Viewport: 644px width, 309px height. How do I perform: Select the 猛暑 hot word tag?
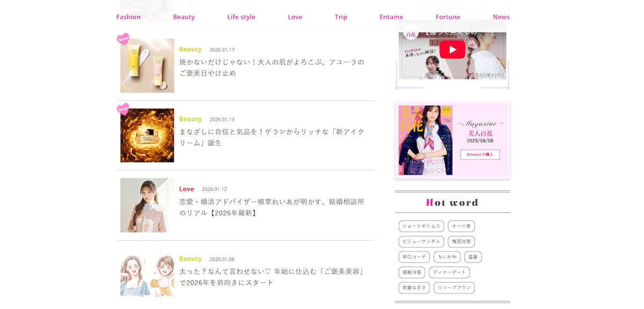[x=473, y=257]
